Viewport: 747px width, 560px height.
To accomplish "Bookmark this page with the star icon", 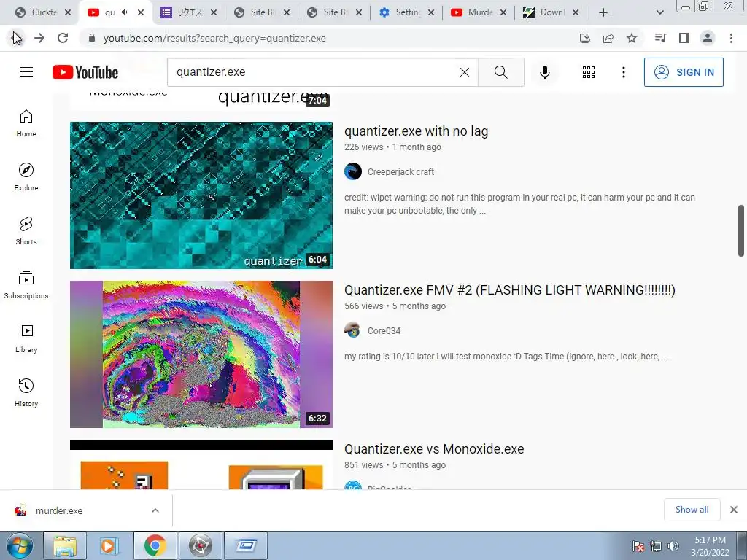I will click(x=632, y=38).
